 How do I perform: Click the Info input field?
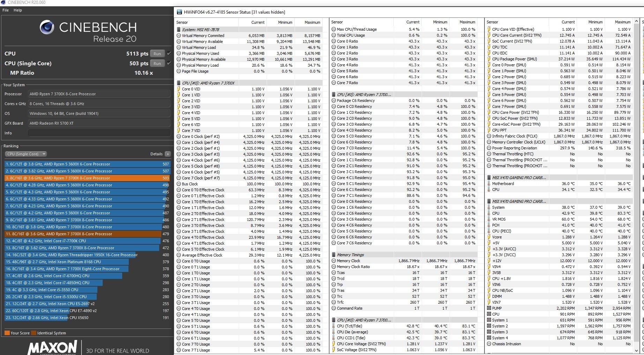coord(99,133)
